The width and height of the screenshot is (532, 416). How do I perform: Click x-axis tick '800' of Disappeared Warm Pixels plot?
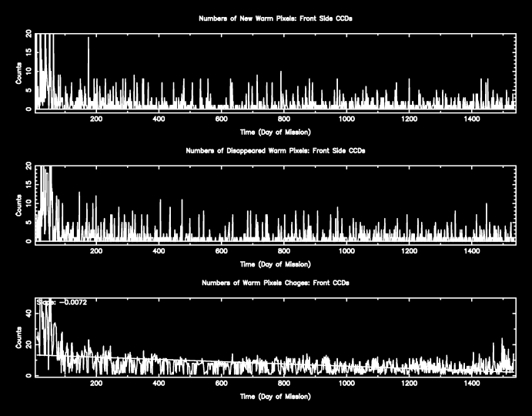[284, 251]
